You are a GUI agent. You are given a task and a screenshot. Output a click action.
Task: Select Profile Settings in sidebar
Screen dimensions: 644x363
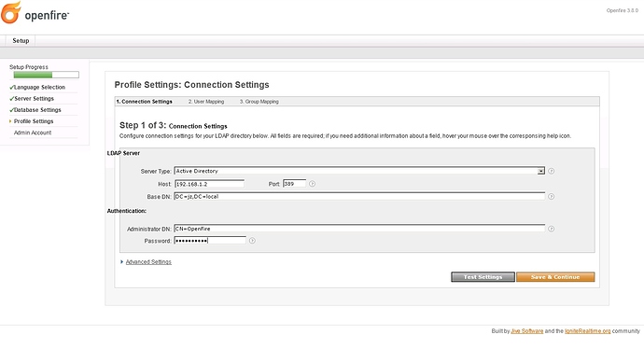(34, 121)
